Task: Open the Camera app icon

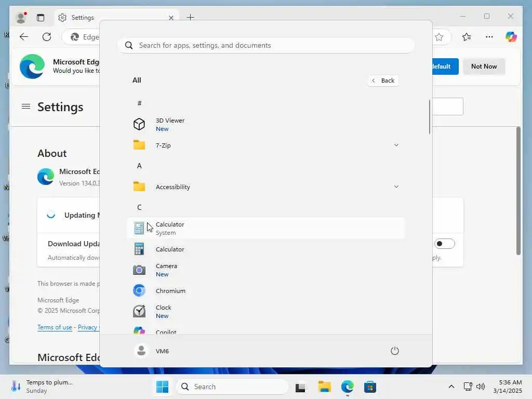Action: point(139,270)
